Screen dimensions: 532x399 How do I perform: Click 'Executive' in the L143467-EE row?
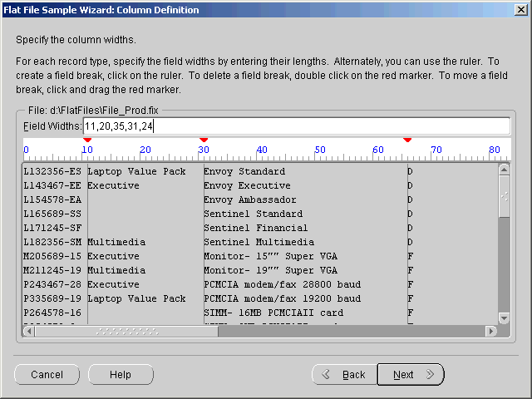tap(114, 186)
